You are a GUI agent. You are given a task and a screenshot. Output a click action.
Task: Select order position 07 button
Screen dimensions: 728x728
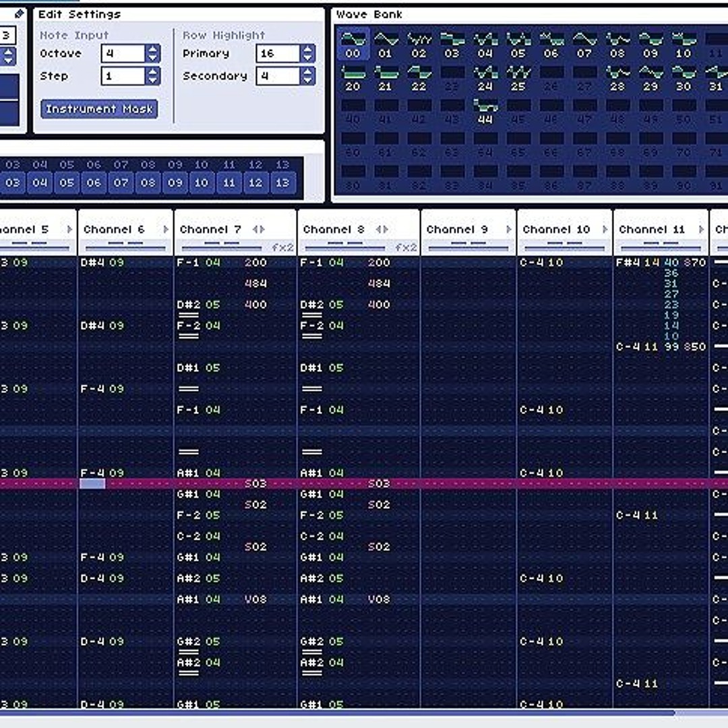(121, 182)
